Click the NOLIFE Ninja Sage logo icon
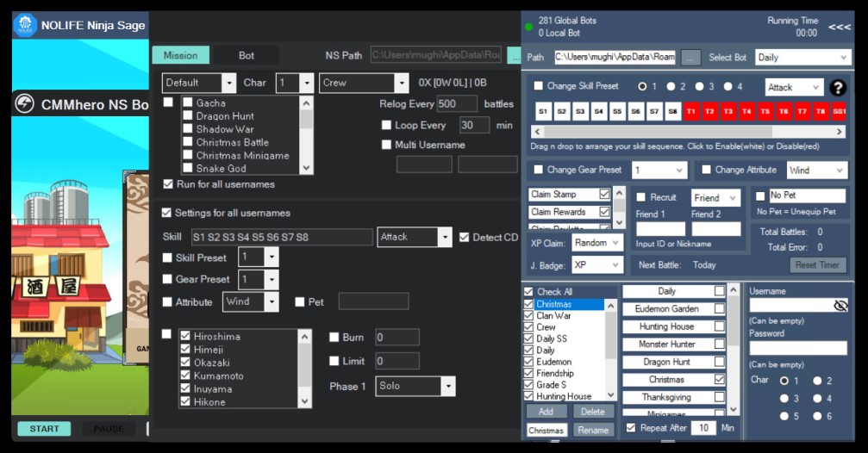Image resolution: width=868 pixels, height=453 pixels. tap(25, 26)
